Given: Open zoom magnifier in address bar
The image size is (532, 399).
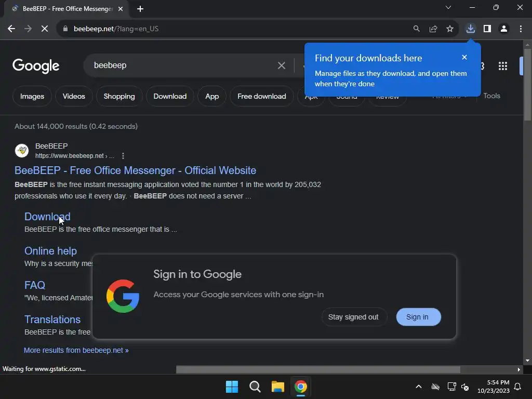Looking at the screenshot, I should click(x=416, y=29).
